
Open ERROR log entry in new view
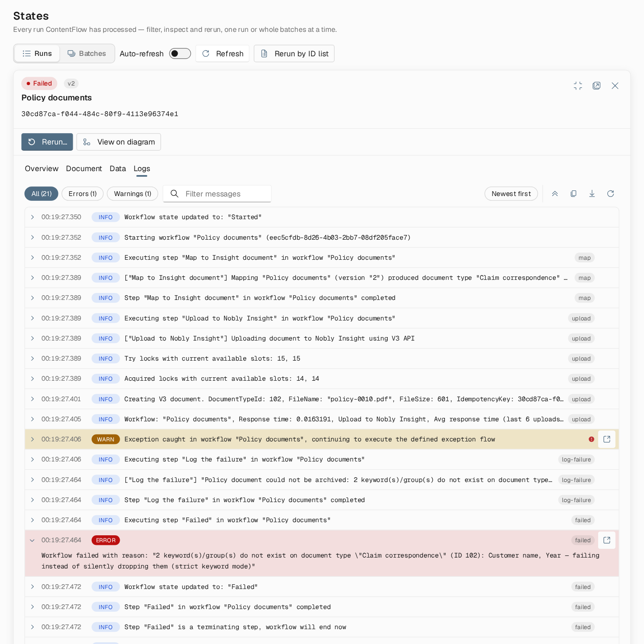(x=606, y=540)
